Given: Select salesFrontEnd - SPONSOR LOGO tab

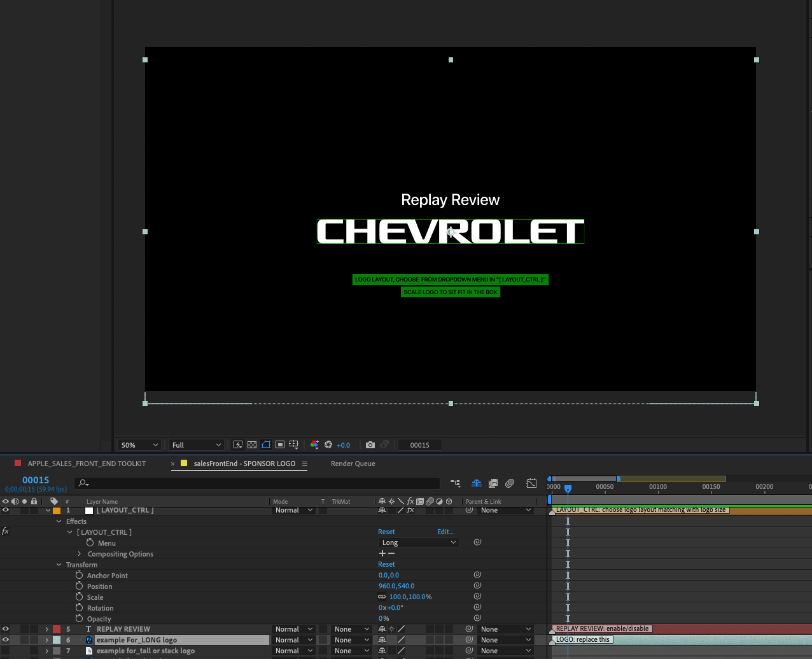Looking at the screenshot, I should (244, 464).
